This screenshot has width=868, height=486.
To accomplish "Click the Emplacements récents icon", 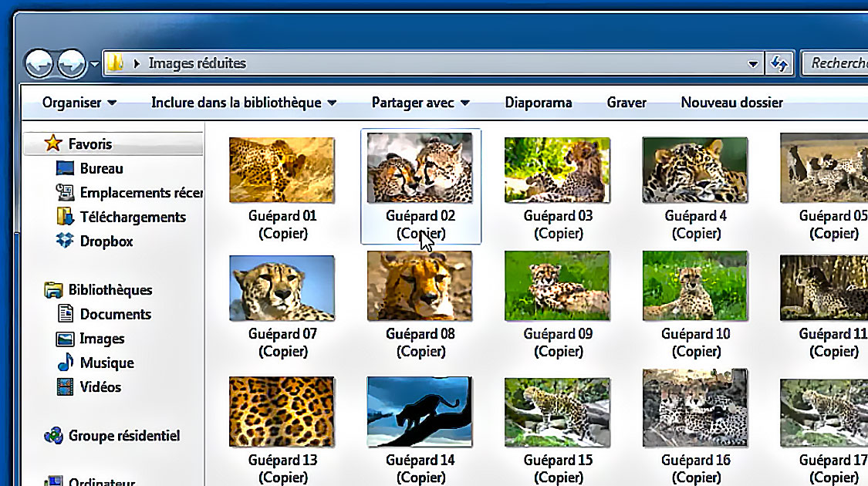I will (x=65, y=192).
